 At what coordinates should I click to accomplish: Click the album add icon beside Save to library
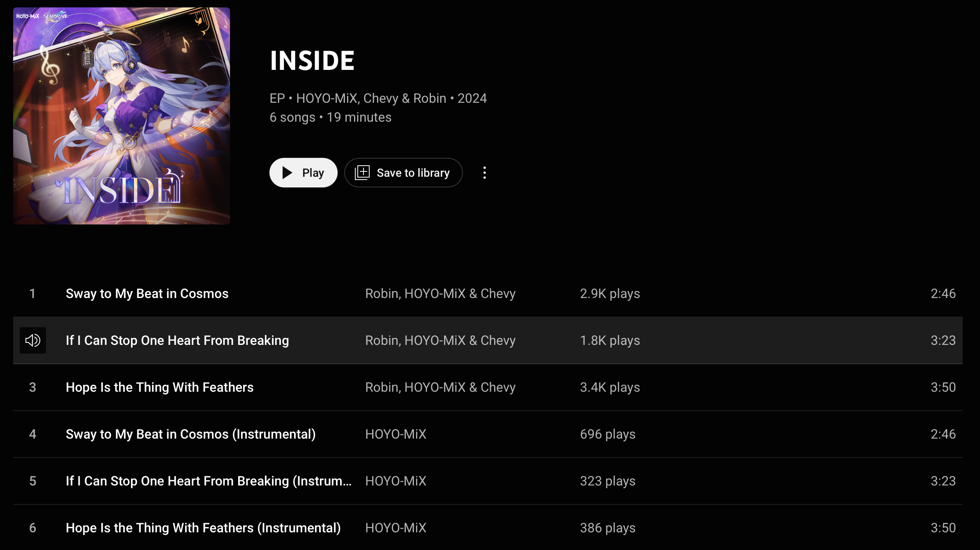362,173
